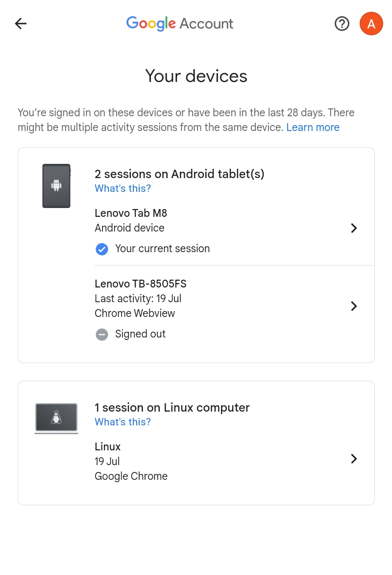Expand Lenovo TB-8505FS details chevron

click(x=354, y=306)
